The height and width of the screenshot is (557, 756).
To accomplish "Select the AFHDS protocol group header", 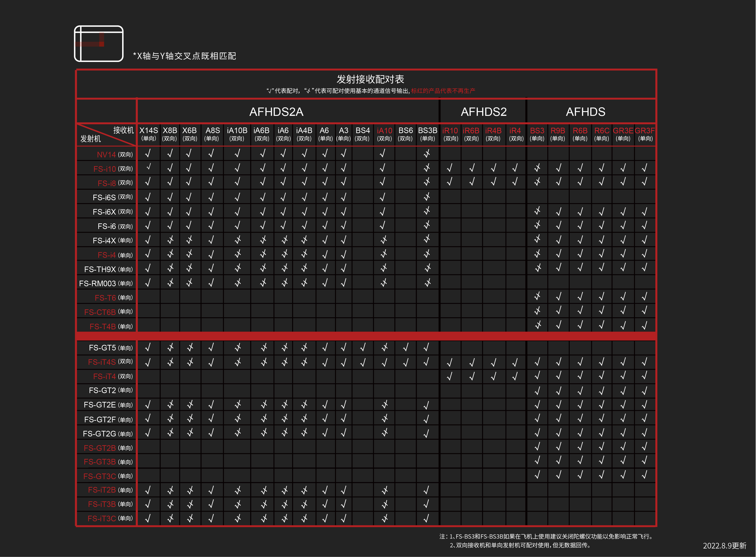I will (585, 112).
